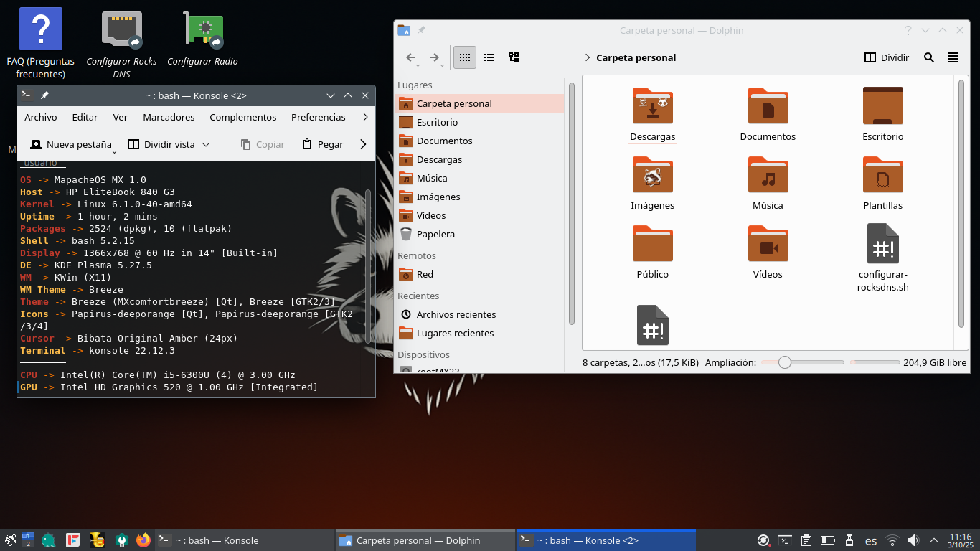980x551 pixels.
Task: Open Papelera trash in sidebar
Action: click(481, 234)
